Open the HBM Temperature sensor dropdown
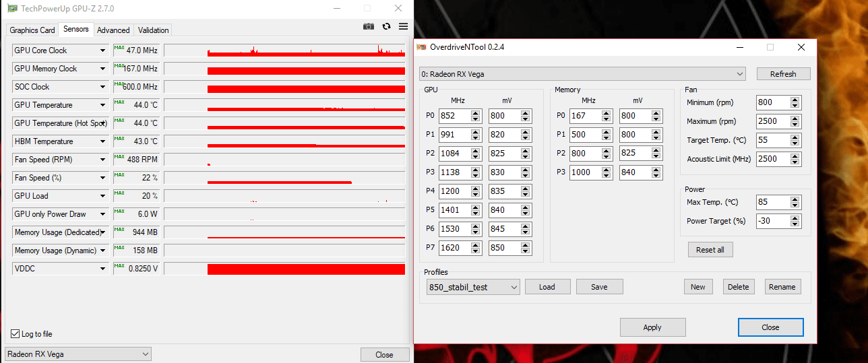Image resolution: width=868 pixels, height=363 pixels. click(102, 141)
